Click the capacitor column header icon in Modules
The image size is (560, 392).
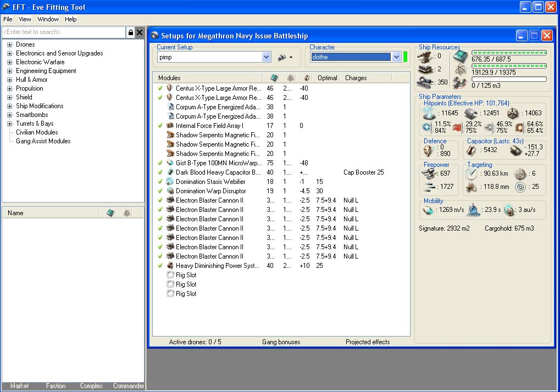click(x=307, y=78)
